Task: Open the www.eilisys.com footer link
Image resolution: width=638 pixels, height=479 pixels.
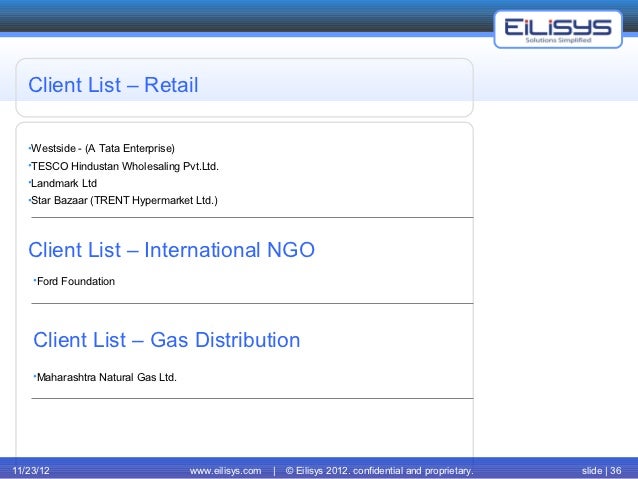Action: pyautogui.click(x=225, y=471)
